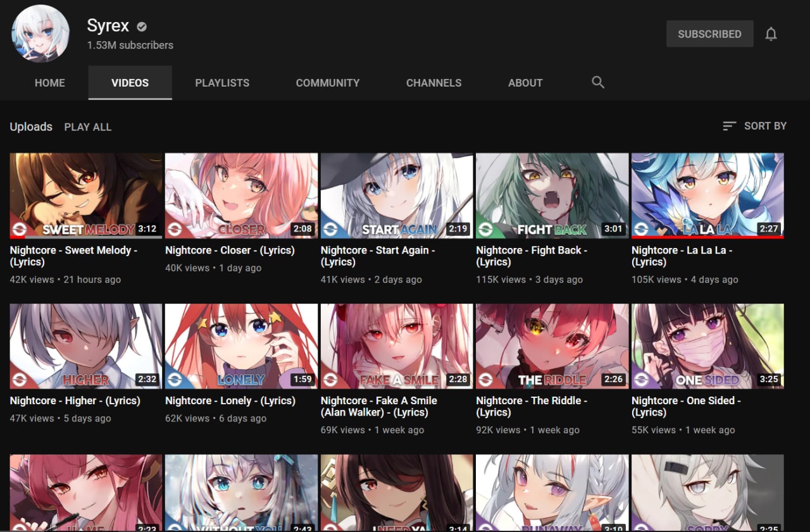Open Nightcore - La La La video title

pyautogui.click(x=682, y=256)
